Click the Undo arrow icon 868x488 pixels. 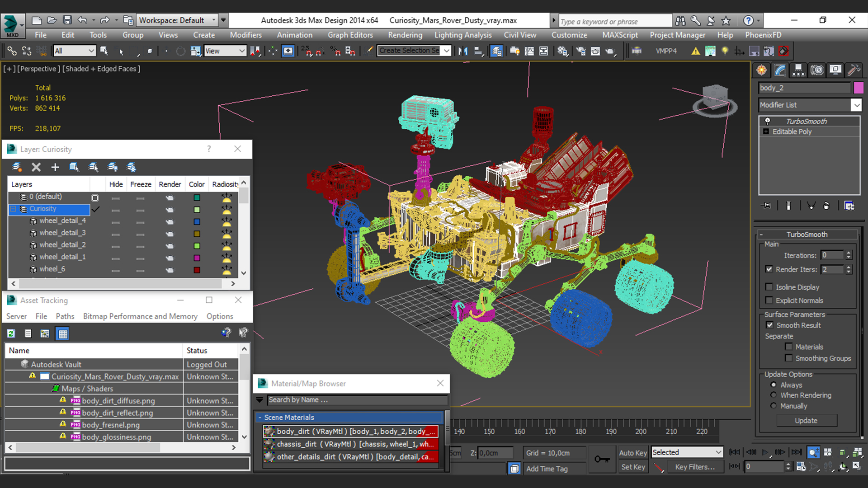point(82,20)
